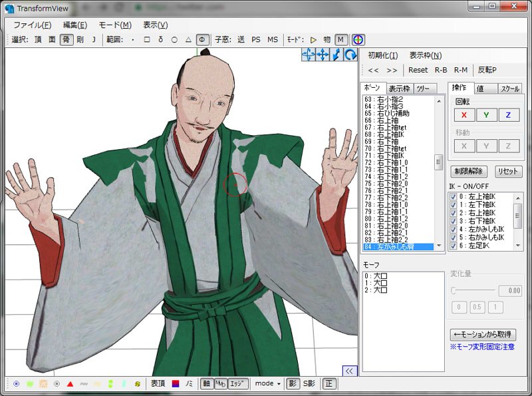532x396 pixels.
Task: Click the viewport diagonal zoom arrow icon
Action: (x=336, y=55)
